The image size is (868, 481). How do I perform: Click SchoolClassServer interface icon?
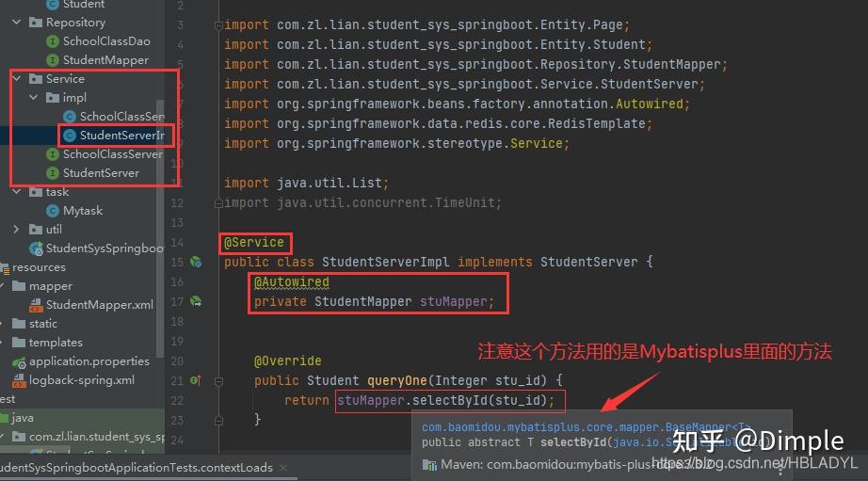(x=53, y=153)
